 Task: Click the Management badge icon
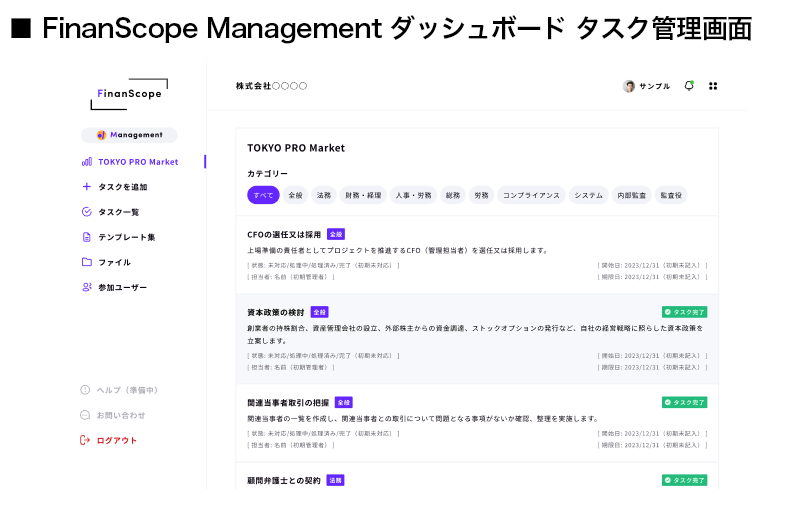point(102,135)
